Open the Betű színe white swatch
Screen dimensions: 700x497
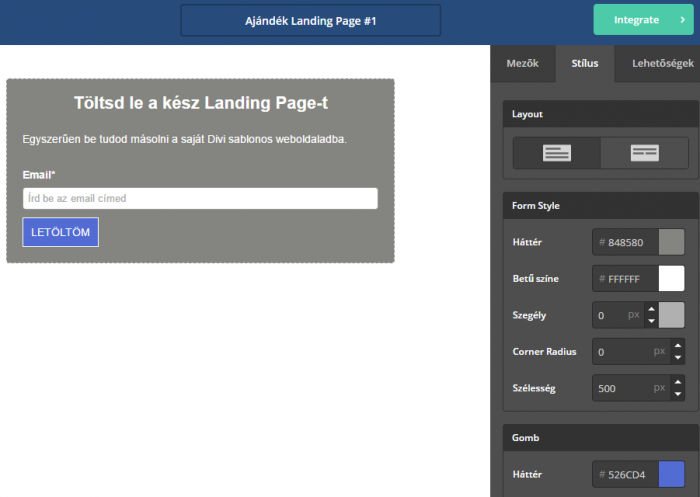coord(672,279)
